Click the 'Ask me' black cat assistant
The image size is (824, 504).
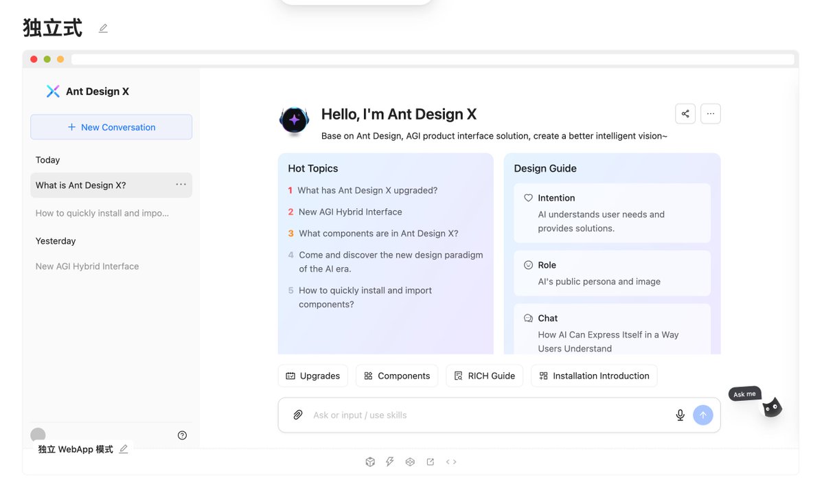click(772, 408)
